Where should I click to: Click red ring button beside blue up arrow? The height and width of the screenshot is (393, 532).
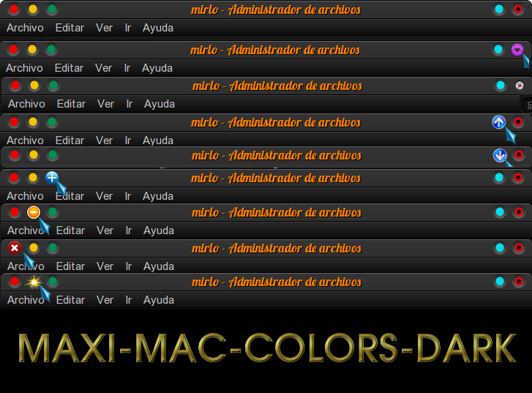click(x=518, y=121)
